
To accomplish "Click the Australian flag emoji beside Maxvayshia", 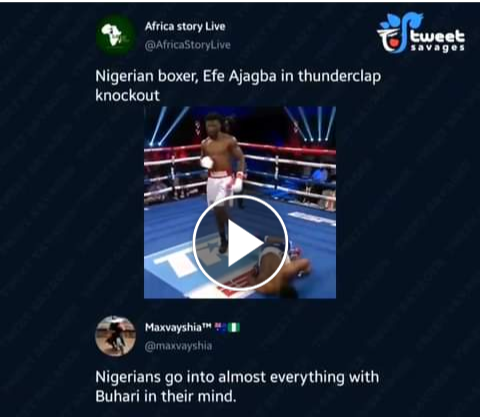I will click(220, 327).
